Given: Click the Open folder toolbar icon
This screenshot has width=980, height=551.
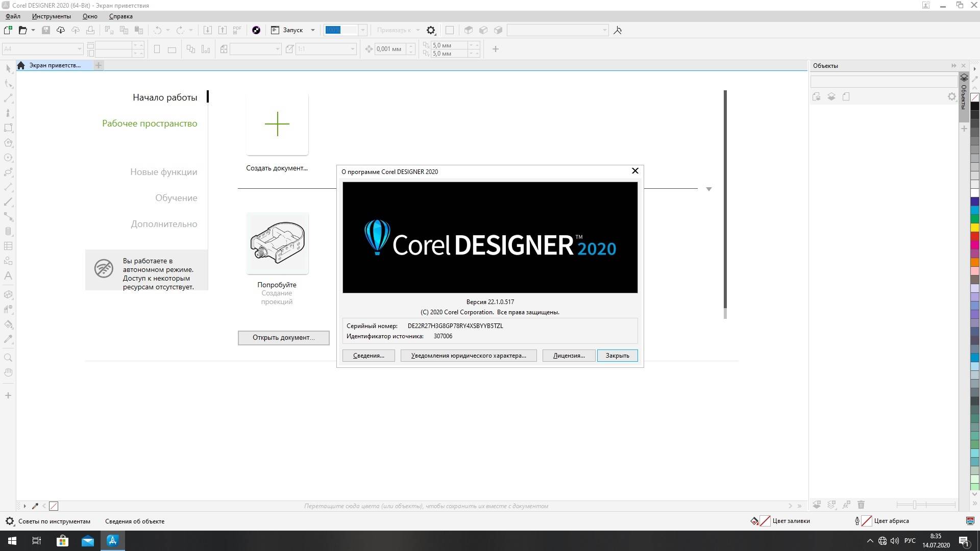Looking at the screenshot, I should (x=22, y=30).
